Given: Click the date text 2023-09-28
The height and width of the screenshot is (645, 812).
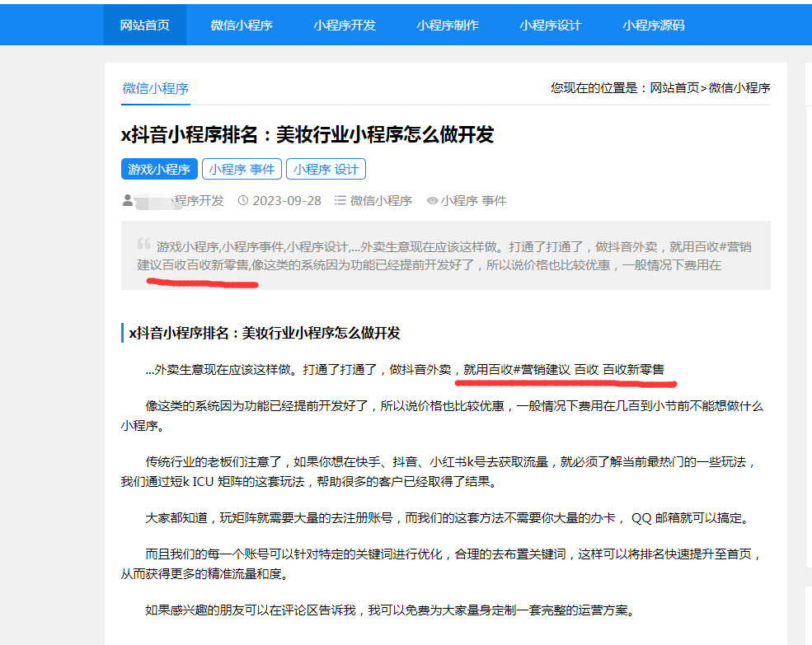Looking at the screenshot, I should coord(287,201).
